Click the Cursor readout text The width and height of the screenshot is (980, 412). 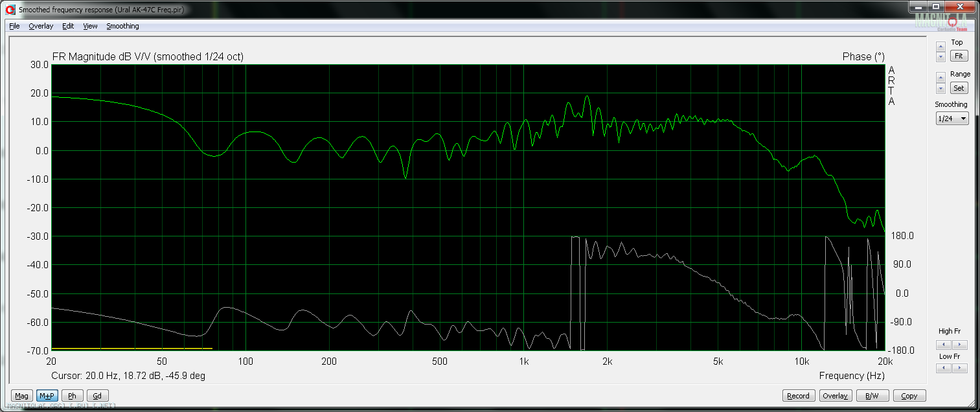[128, 376]
